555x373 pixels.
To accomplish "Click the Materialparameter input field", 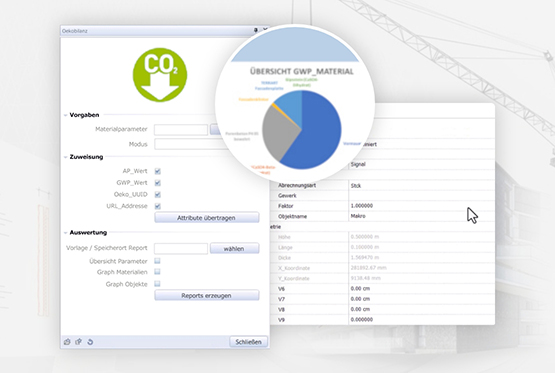I will pyautogui.click(x=181, y=130).
